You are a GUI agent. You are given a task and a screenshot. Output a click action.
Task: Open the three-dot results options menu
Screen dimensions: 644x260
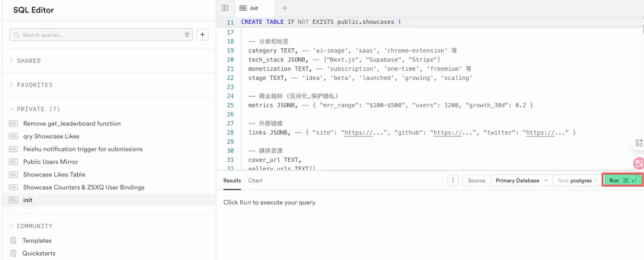[x=453, y=180]
